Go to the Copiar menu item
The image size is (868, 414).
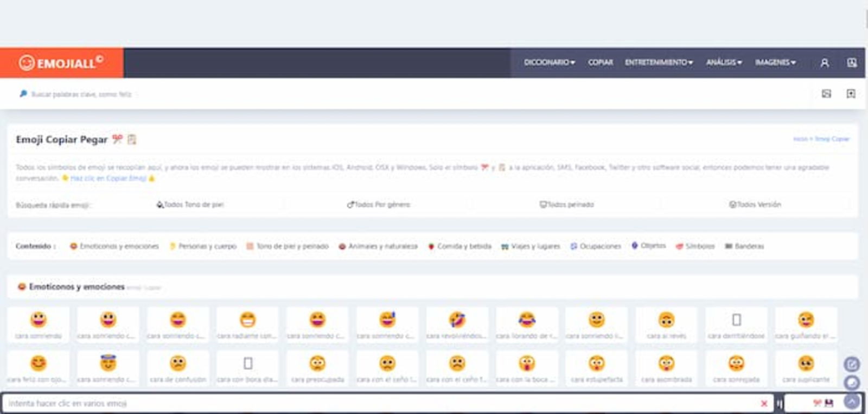[x=600, y=62]
